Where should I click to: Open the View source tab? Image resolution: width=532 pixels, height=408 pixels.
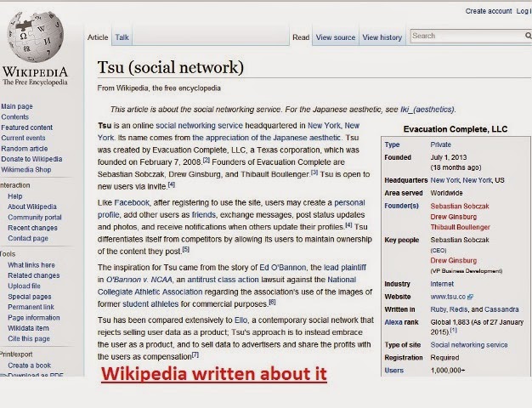tap(336, 37)
